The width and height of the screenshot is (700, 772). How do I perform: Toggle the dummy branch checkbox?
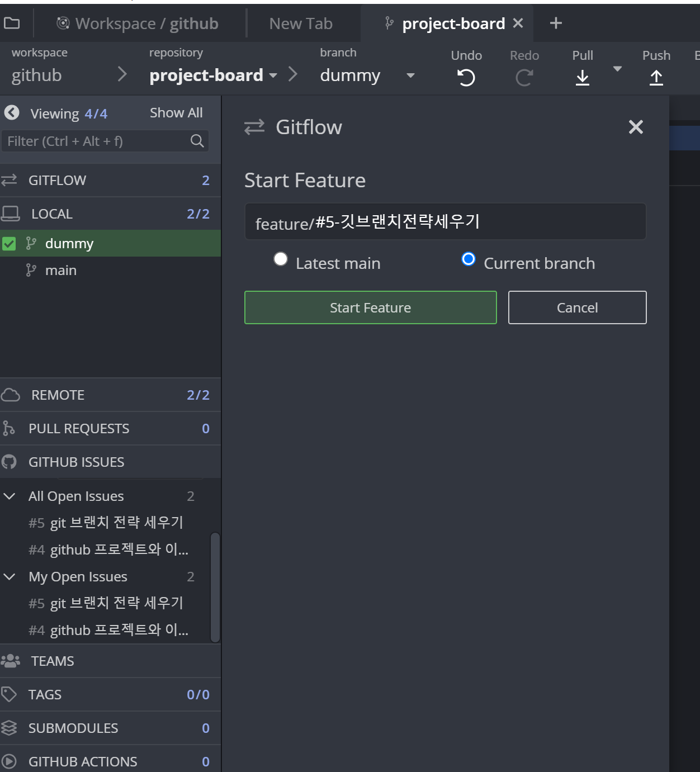point(9,244)
